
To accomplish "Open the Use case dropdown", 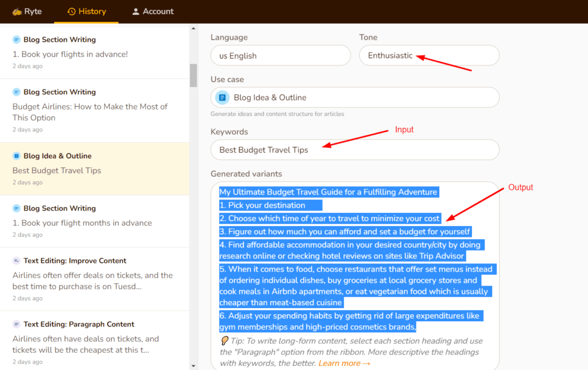I will coord(354,97).
